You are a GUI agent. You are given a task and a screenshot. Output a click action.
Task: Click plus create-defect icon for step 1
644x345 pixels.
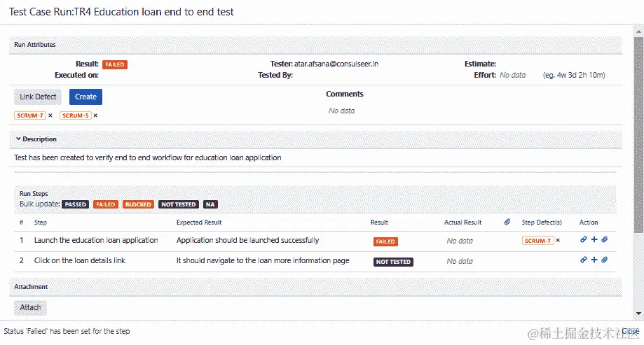pyautogui.click(x=594, y=239)
